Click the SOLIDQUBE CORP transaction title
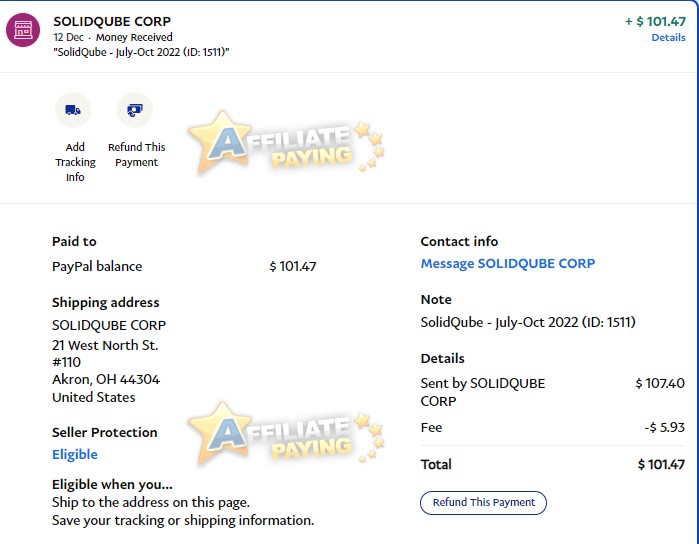The image size is (699, 544). [112, 21]
